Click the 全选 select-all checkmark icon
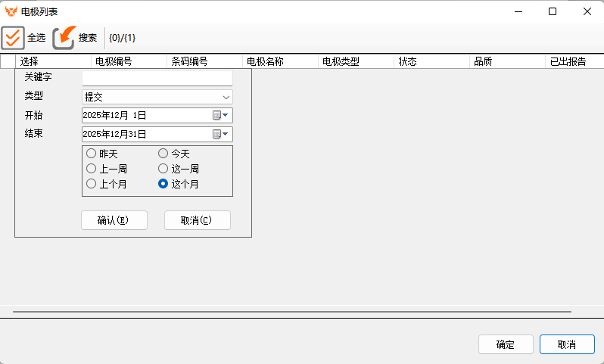 (13, 38)
